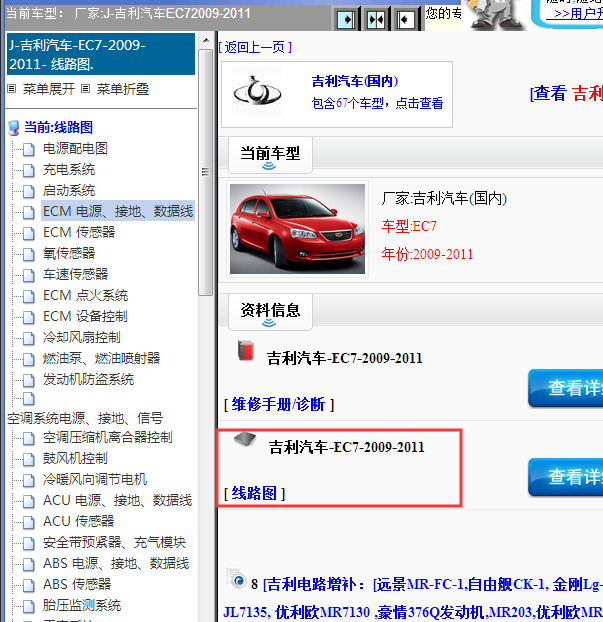603x622 pixels.
Task: Open 氧传感器 diagram
Action: (69, 253)
